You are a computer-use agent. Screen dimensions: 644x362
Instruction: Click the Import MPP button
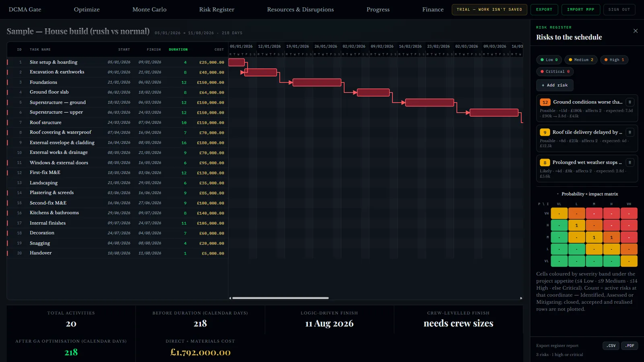580,10
